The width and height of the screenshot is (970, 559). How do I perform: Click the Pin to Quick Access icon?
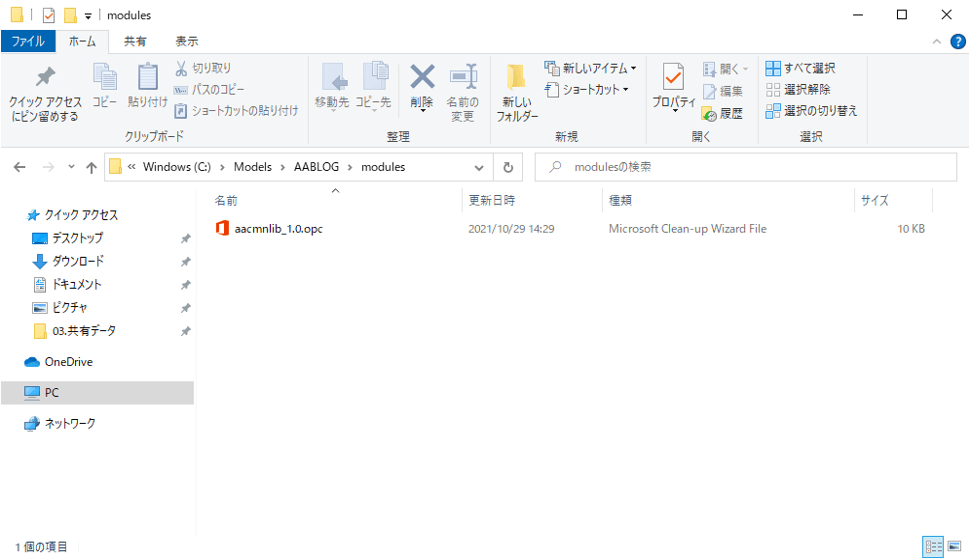(45, 77)
